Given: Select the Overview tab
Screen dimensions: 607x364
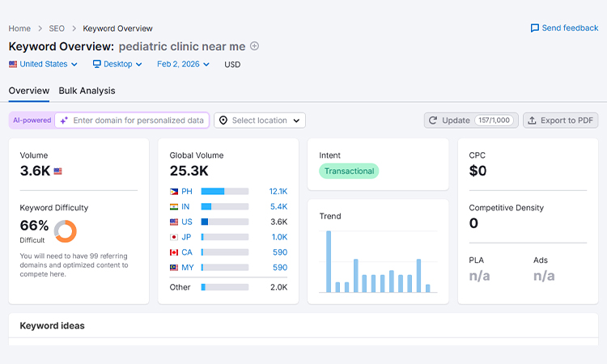Looking at the screenshot, I should 29,91.
